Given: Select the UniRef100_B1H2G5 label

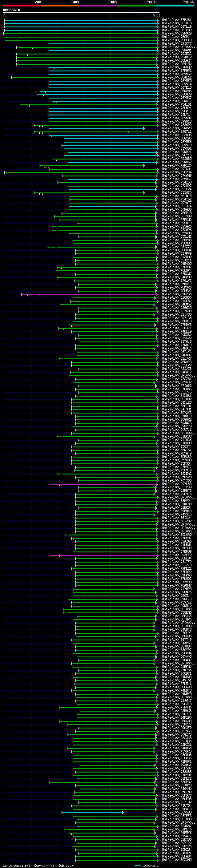Looking at the screenshot, I should pos(177,294).
